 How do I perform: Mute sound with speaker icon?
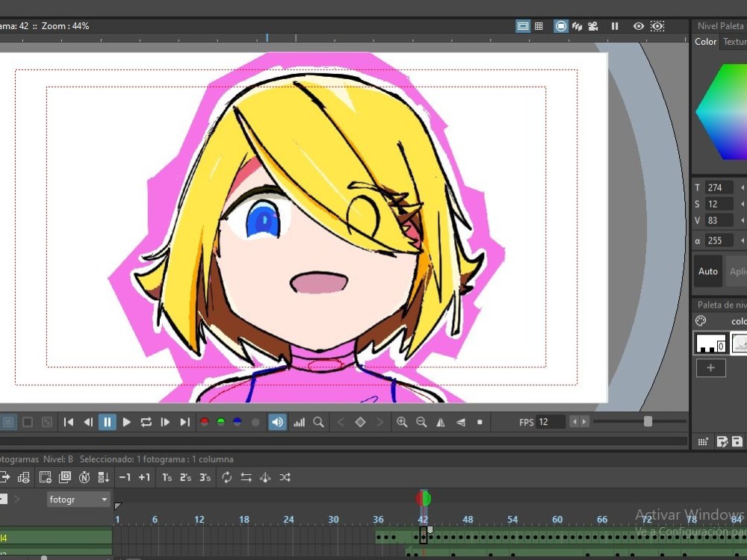[x=277, y=423]
